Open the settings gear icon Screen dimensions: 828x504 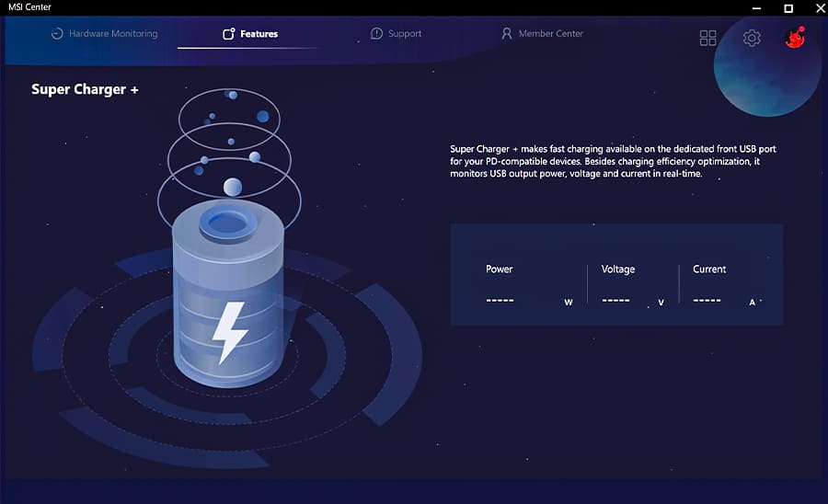(752, 38)
